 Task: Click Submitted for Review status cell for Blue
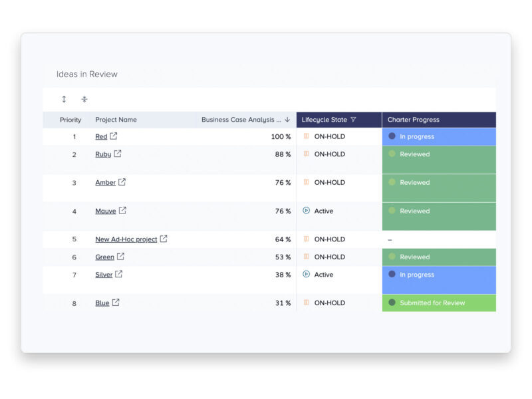pos(438,303)
